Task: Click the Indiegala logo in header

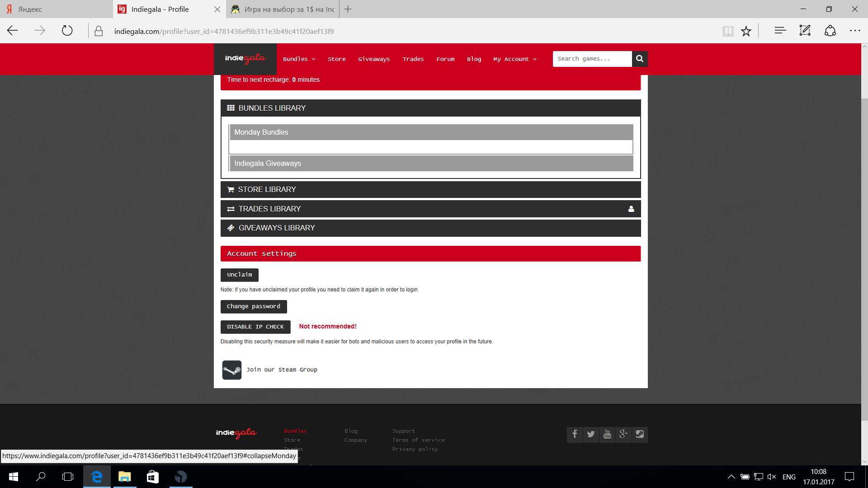Action: coord(245,59)
